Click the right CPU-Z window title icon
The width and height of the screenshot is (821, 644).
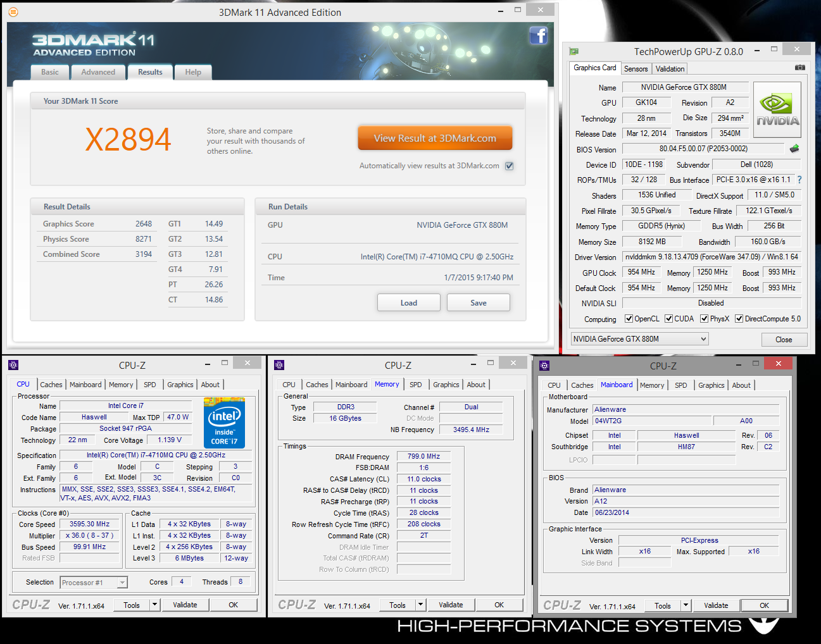544,366
